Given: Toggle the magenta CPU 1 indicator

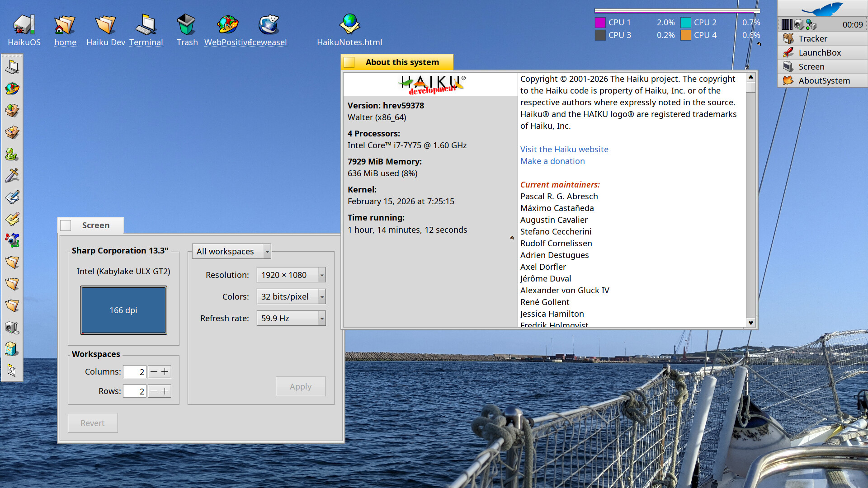Looking at the screenshot, I should click(600, 23).
